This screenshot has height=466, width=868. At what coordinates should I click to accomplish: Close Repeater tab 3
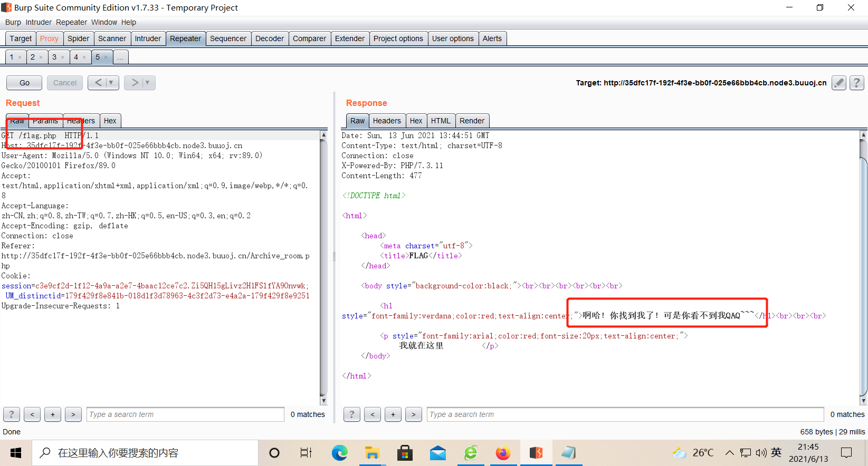(63, 57)
